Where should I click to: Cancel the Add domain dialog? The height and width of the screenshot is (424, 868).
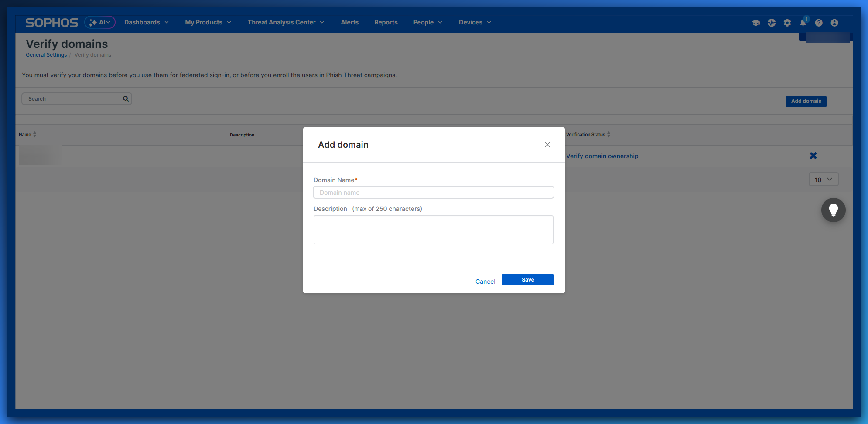[x=485, y=282]
